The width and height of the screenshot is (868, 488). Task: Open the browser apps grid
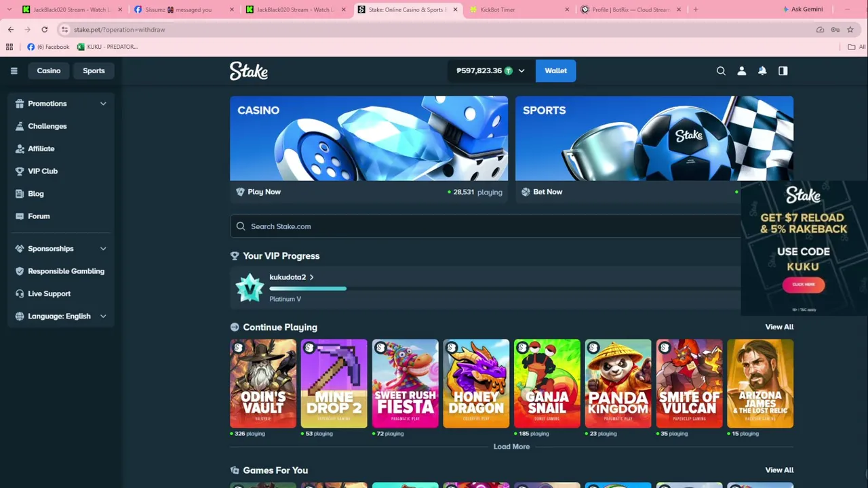pos(9,47)
